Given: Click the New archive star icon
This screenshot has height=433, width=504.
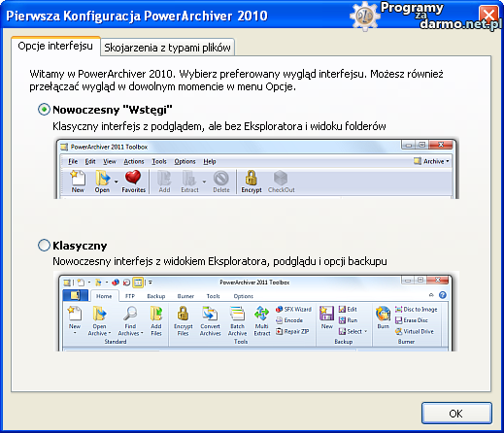Looking at the screenshot, I should (x=78, y=178).
